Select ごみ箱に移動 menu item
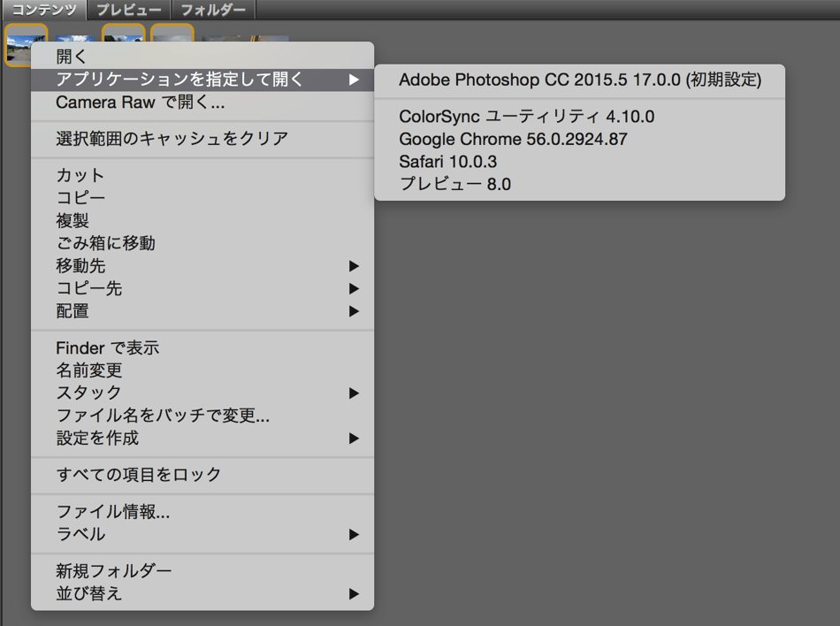The image size is (840, 626). coord(202,242)
